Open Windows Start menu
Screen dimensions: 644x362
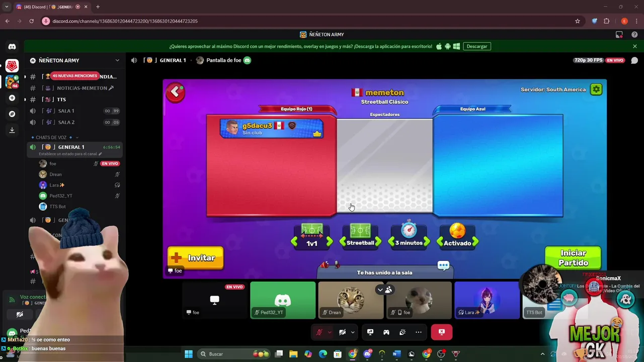click(x=189, y=354)
